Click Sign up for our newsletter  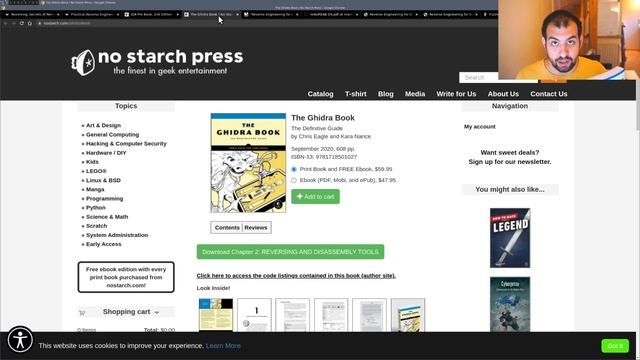(x=510, y=162)
